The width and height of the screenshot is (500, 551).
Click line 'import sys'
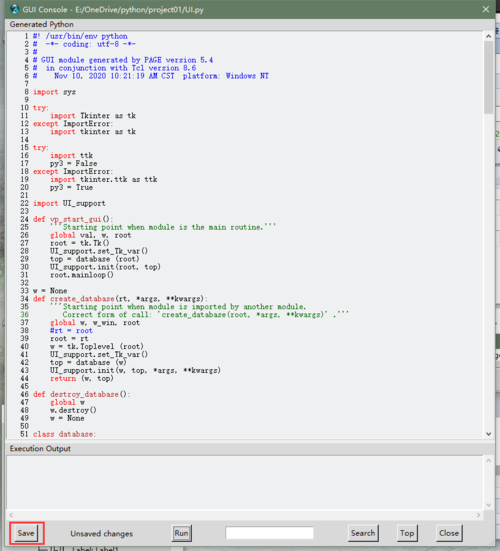(54, 92)
